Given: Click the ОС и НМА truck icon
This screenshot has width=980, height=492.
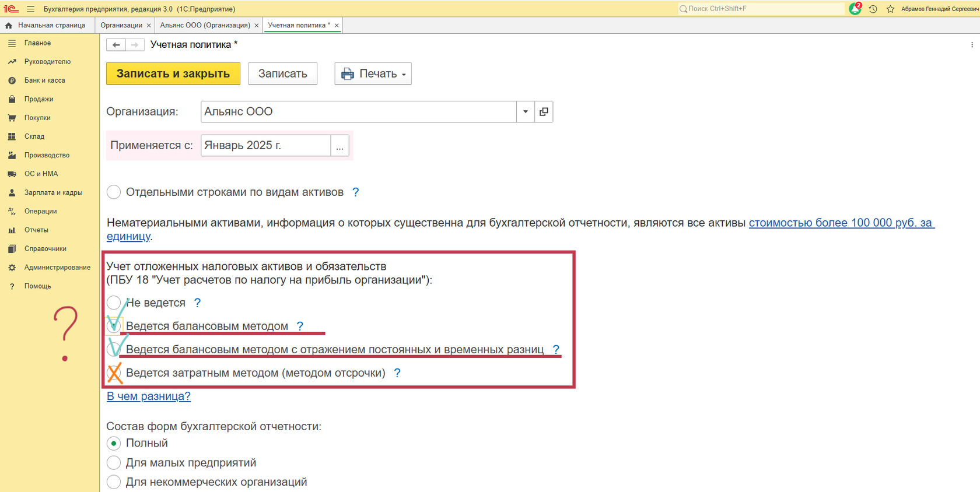Looking at the screenshot, I should click(12, 174).
